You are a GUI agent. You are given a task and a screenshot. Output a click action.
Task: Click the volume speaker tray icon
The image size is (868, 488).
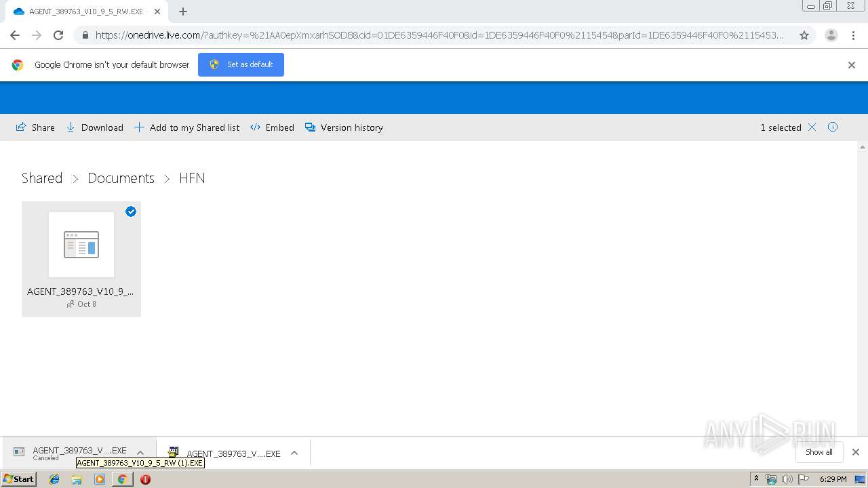[x=787, y=479]
